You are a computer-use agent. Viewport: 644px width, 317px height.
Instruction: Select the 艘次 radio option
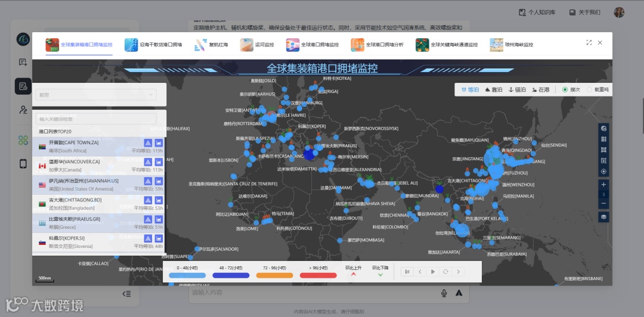point(571,89)
